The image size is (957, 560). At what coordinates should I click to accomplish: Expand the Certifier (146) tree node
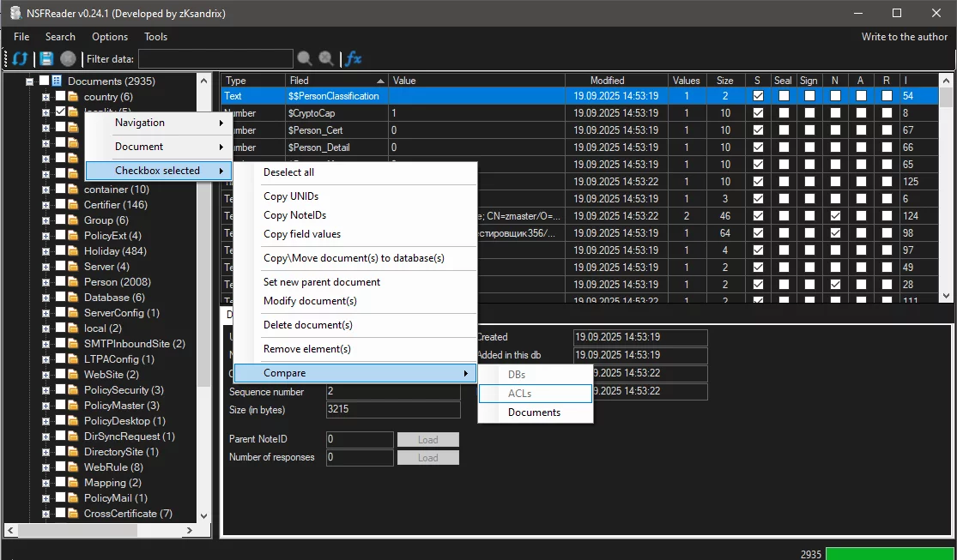(x=46, y=205)
